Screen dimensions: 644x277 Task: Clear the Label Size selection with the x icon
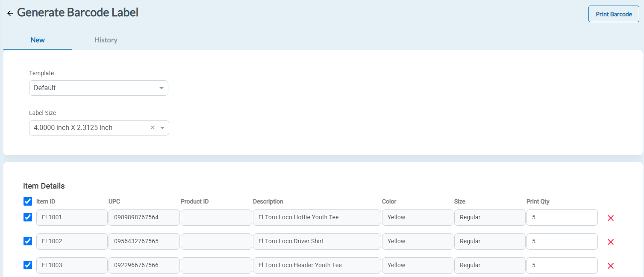pyautogui.click(x=153, y=128)
